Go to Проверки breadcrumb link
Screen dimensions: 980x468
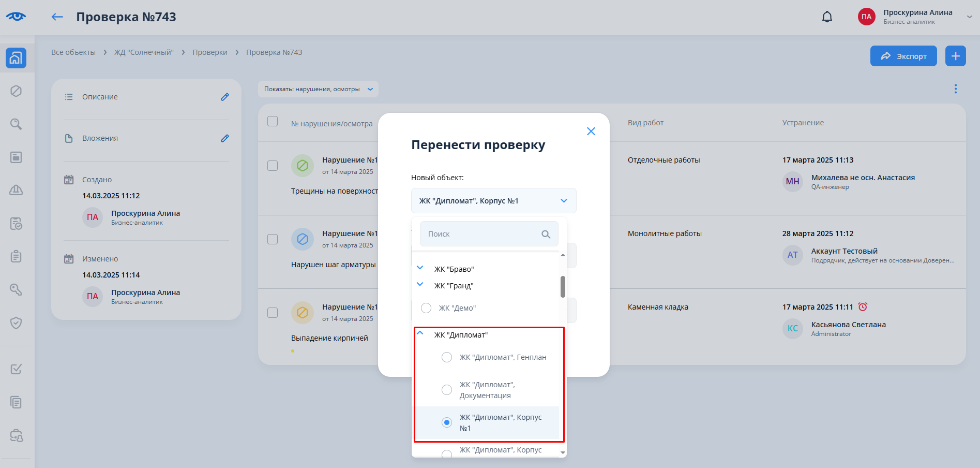(210, 52)
